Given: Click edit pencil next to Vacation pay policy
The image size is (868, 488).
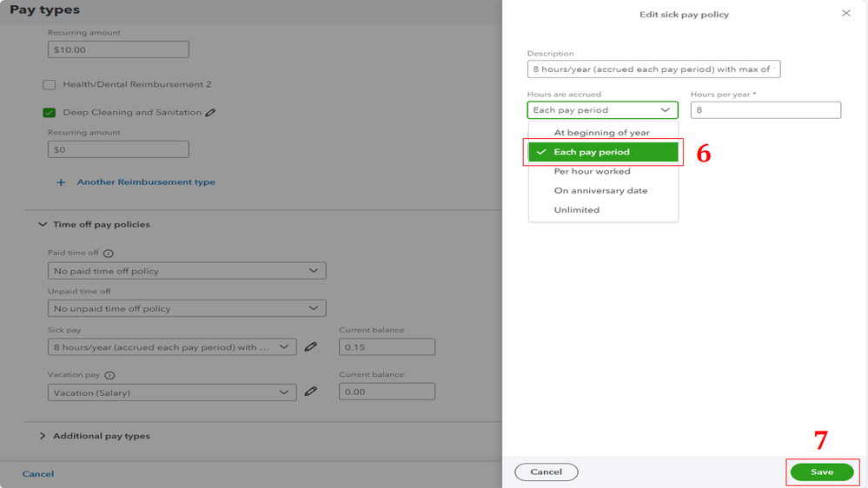Looking at the screenshot, I should pos(310,392).
